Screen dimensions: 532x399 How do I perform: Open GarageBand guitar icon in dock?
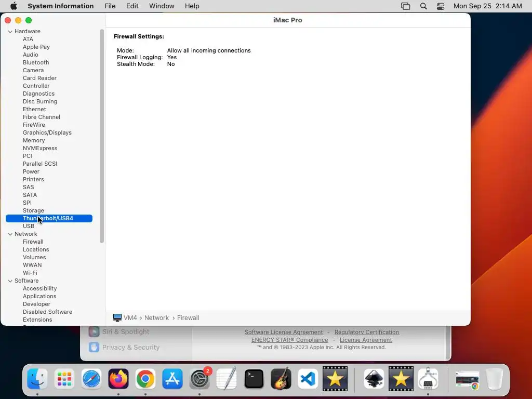click(281, 379)
